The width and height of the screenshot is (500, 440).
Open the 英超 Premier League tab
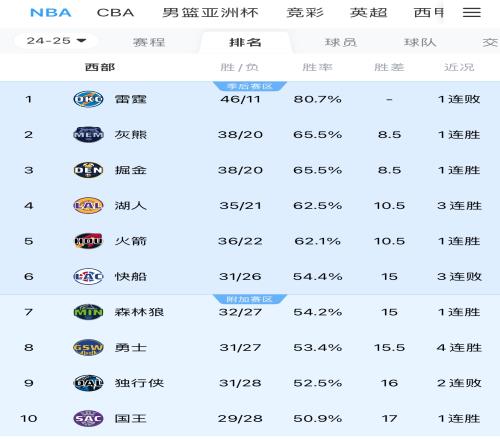point(368,13)
